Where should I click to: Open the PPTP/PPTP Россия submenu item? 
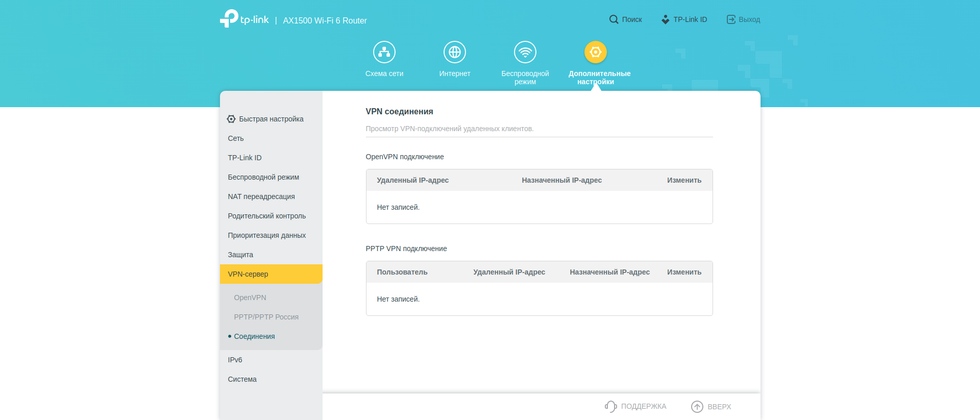[266, 317]
